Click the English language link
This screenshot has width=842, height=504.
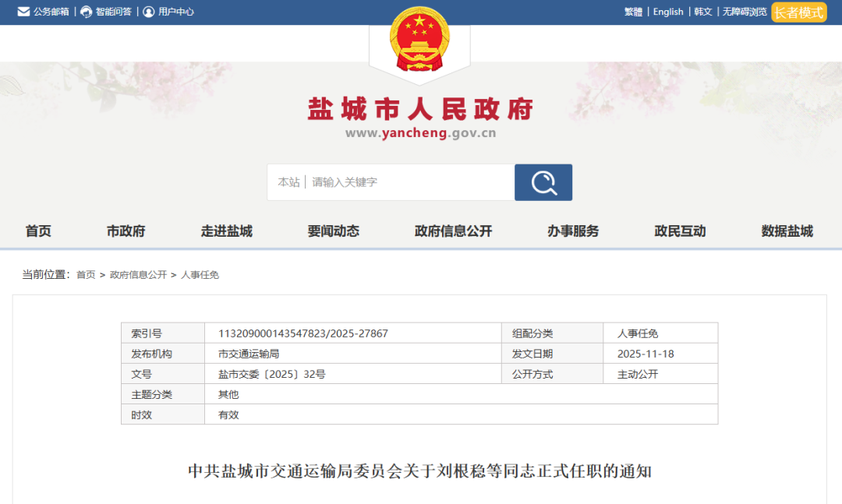point(668,12)
